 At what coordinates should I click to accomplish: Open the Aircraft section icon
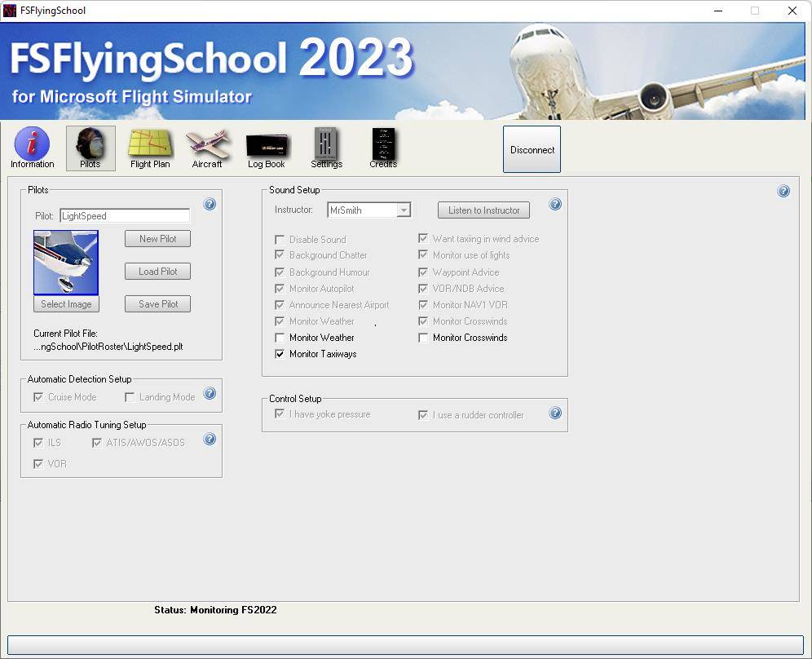[x=207, y=144]
